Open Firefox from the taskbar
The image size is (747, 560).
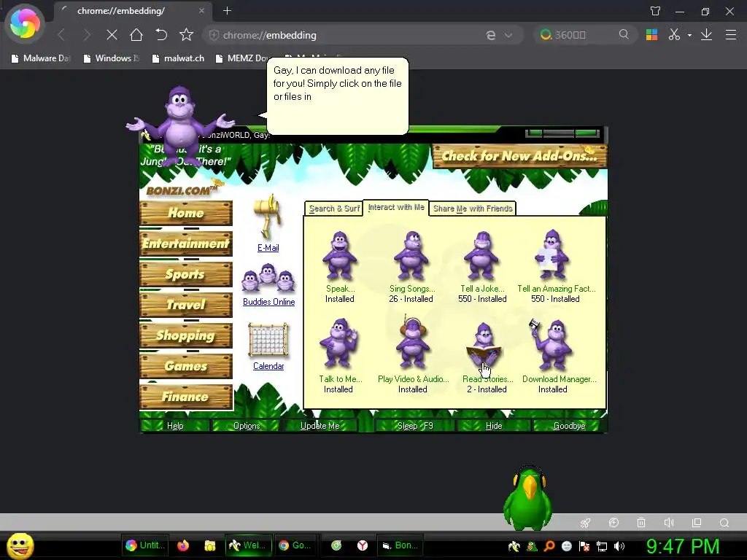pyautogui.click(x=183, y=545)
